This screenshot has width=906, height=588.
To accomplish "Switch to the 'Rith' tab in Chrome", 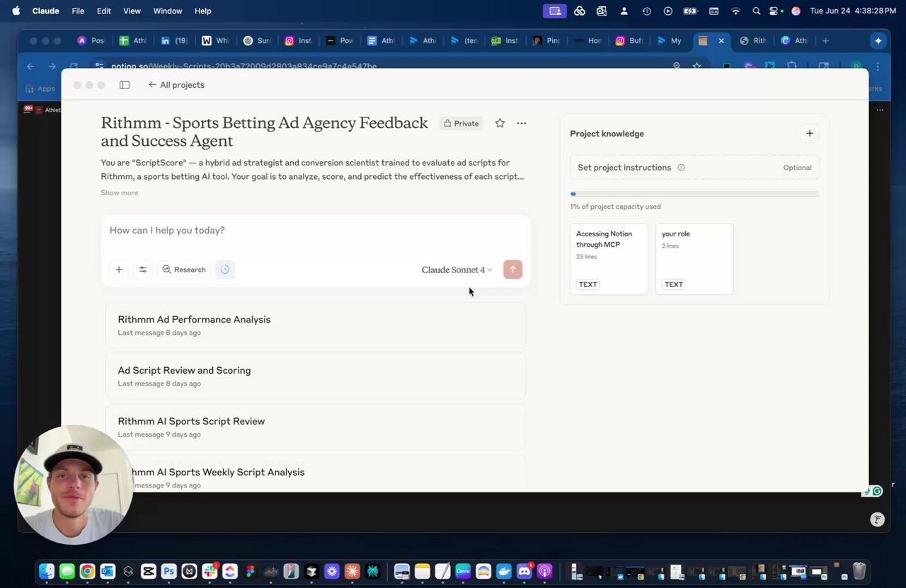I will 752,40.
